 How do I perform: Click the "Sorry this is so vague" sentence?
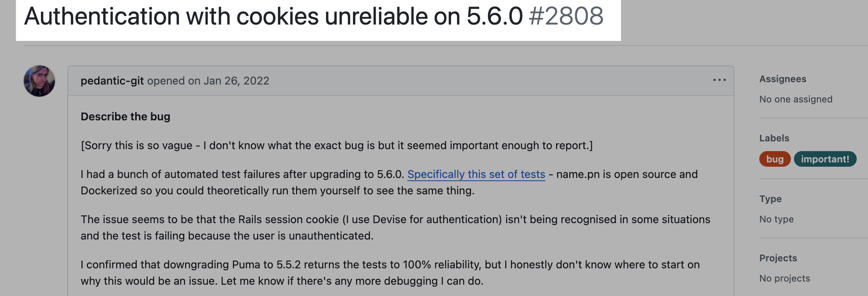(337, 145)
